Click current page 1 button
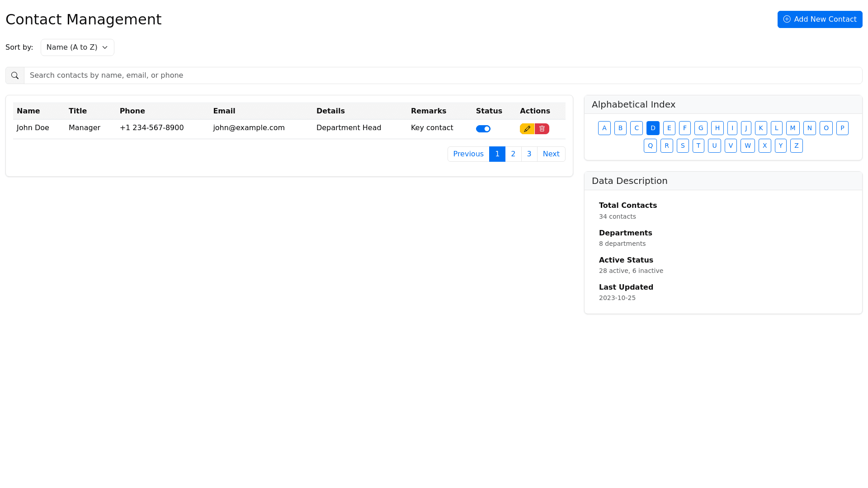Screen dimensions: 868x488 [x=497, y=154]
